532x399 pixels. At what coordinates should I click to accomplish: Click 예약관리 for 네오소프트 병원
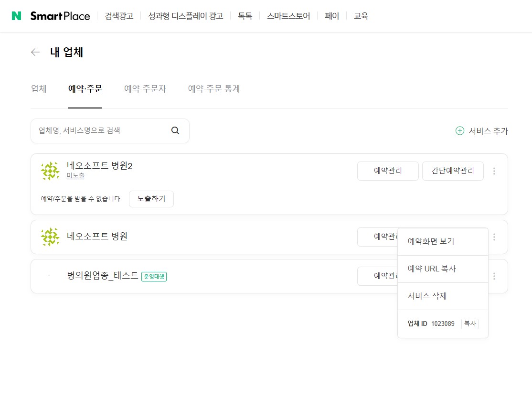378,237
